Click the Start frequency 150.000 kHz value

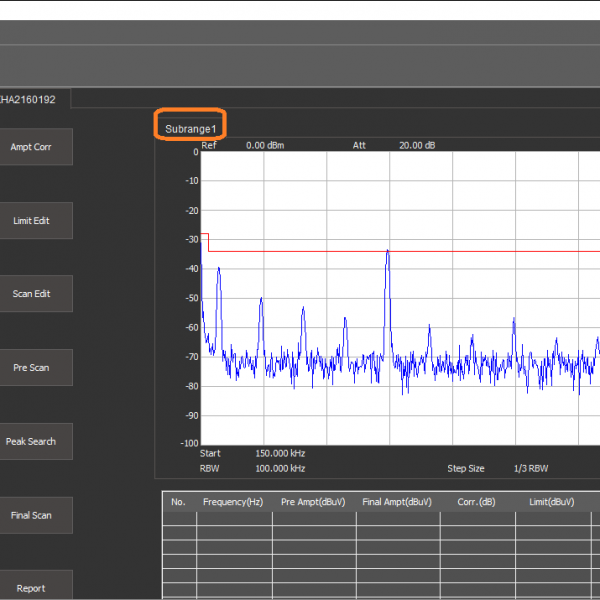coord(280,453)
